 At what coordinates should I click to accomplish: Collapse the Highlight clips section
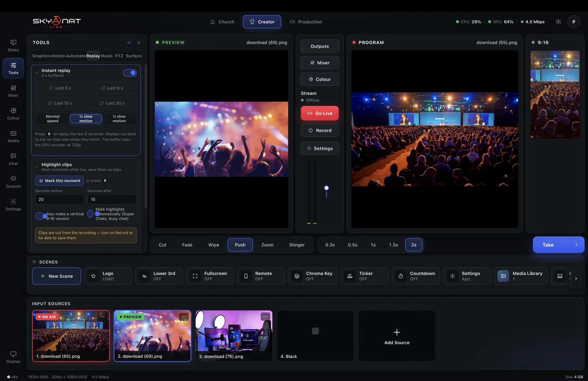[37, 167]
